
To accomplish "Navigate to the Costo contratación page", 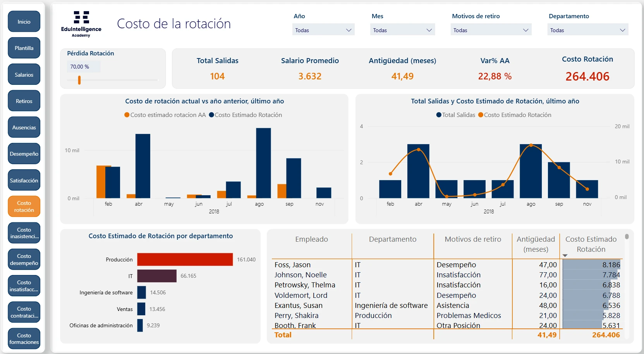I will pos(24,312).
